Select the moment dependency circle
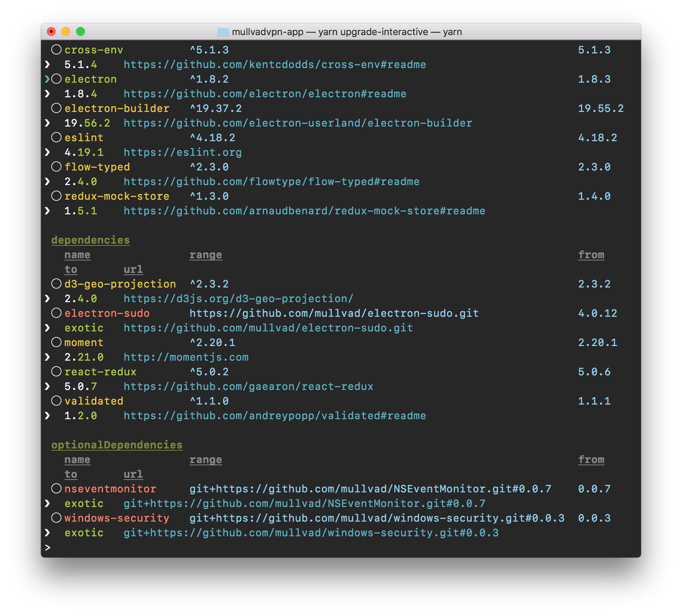Screen dimensions: 682x616 pos(56,342)
